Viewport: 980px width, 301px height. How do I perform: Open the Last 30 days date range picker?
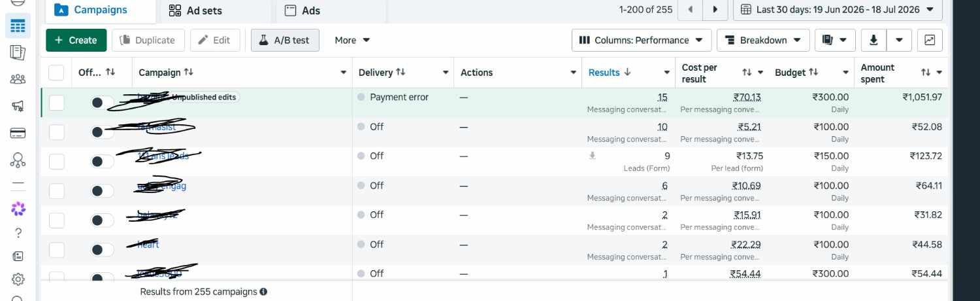coord(838,10)
